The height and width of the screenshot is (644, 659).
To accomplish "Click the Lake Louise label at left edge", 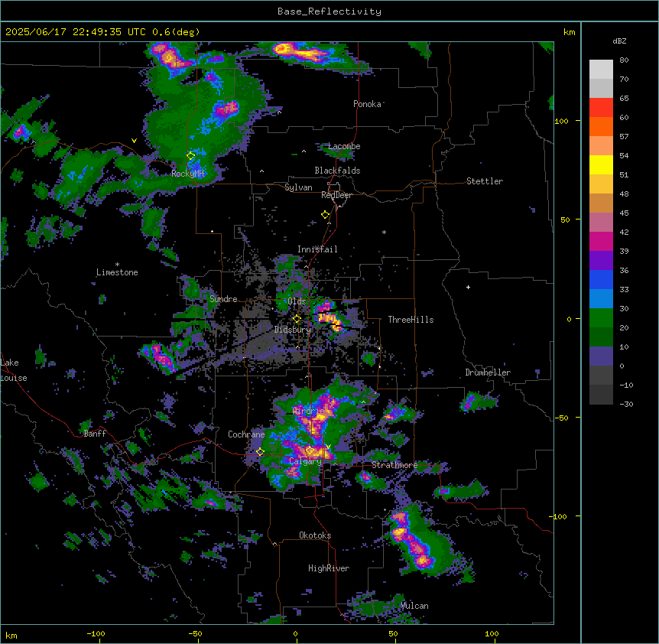I will coord(14,370).
